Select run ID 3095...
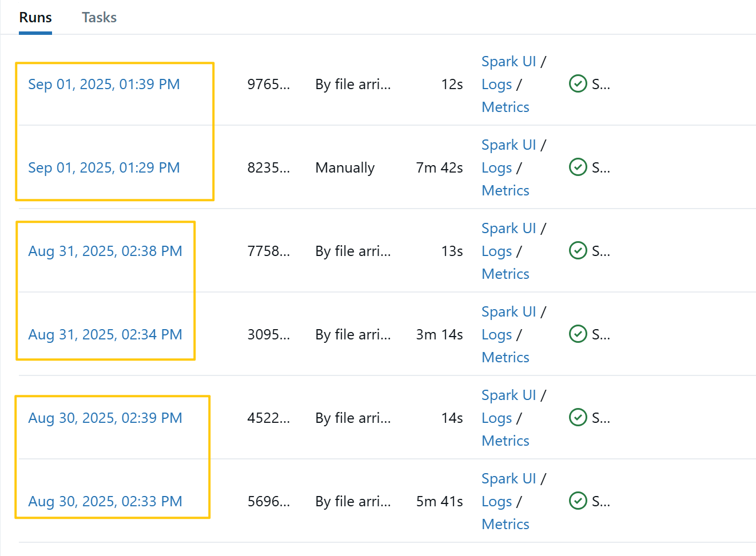Screen dimensions: 756x556 [269, 334]
